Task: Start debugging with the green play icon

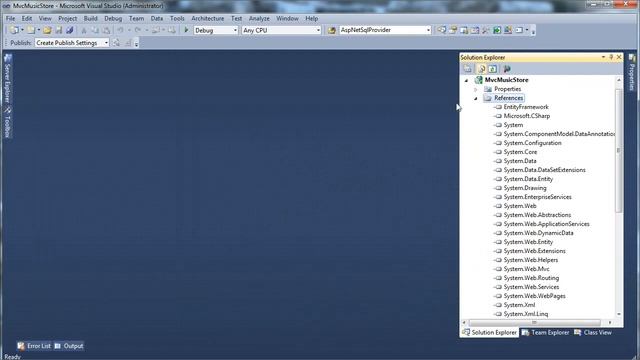Action: (186, 30)
